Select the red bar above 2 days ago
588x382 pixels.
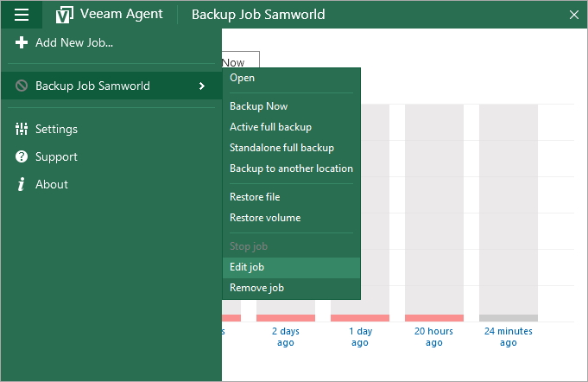(286, 318)
